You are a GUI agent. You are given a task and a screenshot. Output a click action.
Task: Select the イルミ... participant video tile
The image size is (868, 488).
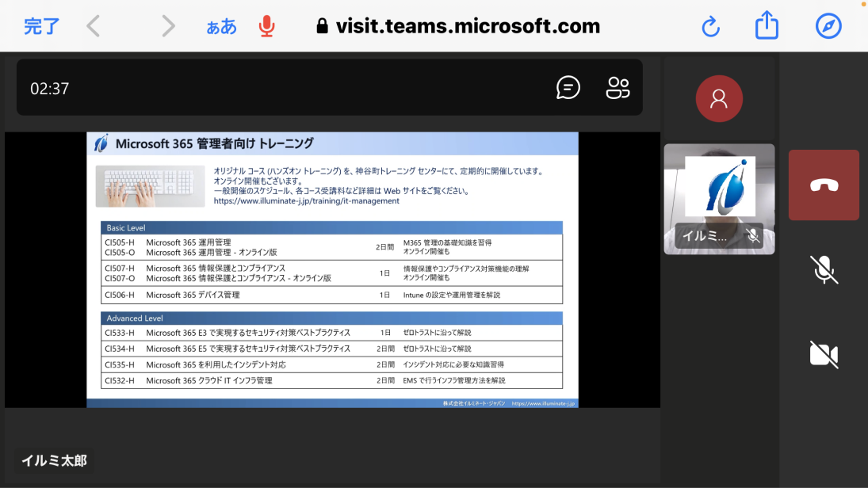click(x=719, y=199)
